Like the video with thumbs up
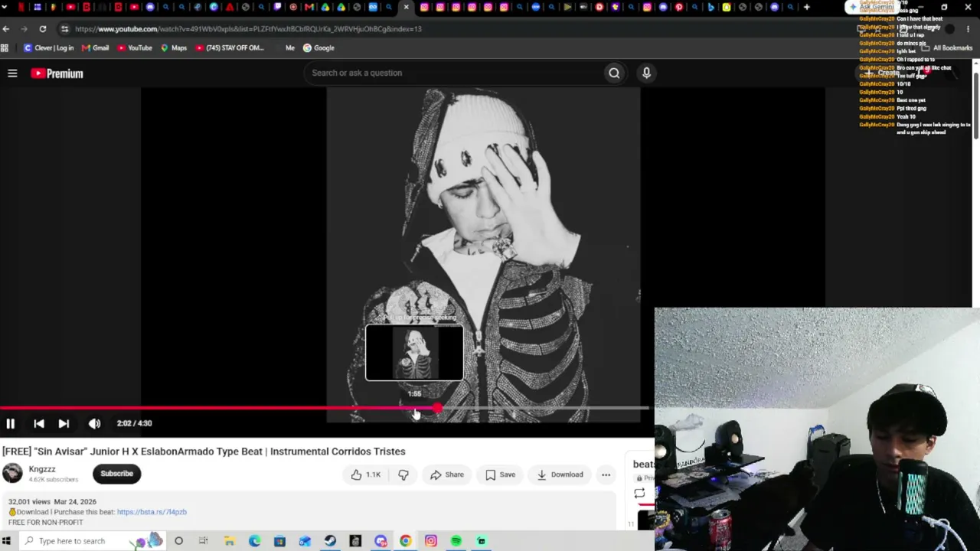980x551 pixels. 366,474
